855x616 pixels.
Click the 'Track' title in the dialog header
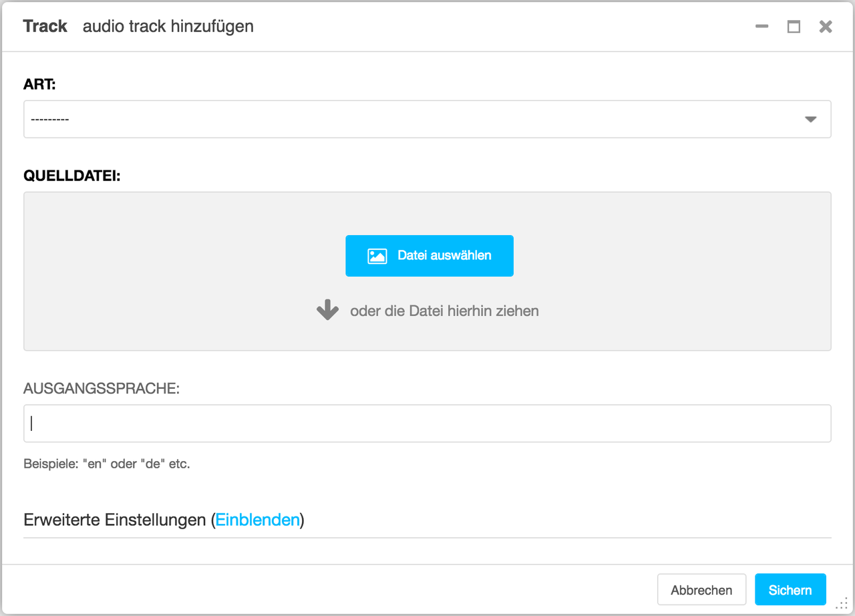click(45, 26)
